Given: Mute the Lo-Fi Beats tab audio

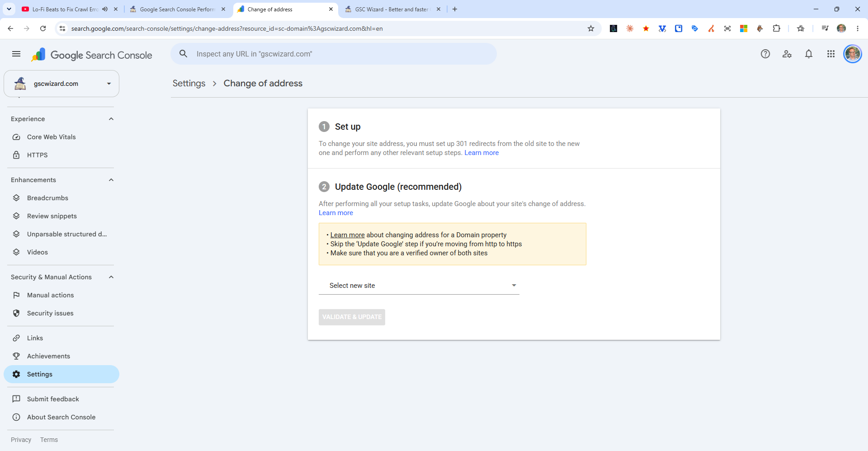Looking at the screenshot, I should (105, 9).
